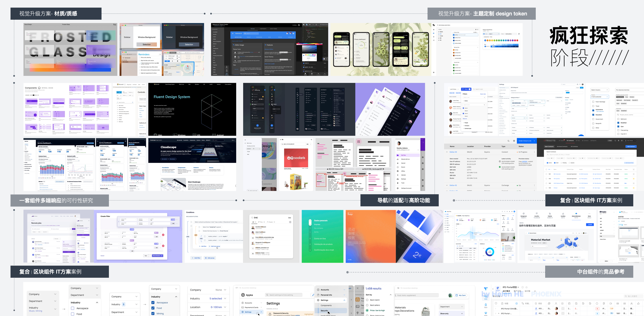Click the Uploads icon in Sandra Adams drawer

[398, 175]
